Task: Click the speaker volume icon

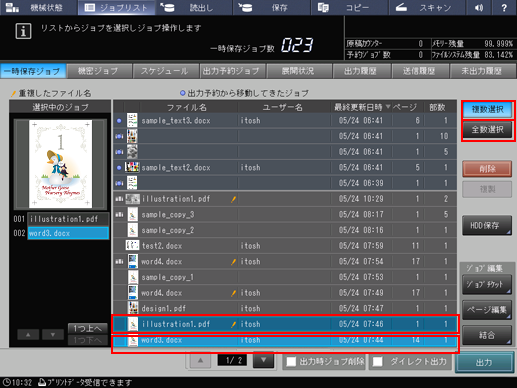Action: (479, 7)
